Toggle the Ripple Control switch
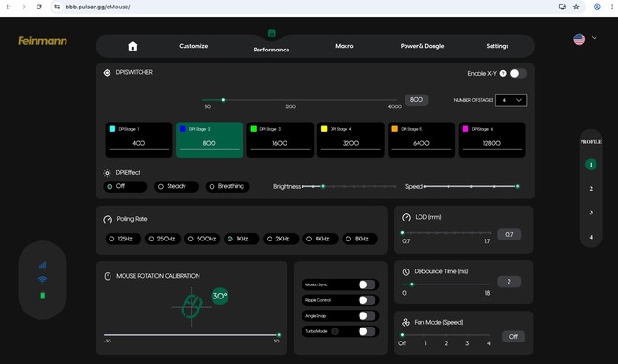Image resolution: width=618 pixels, height=364 pixels. 366,300
